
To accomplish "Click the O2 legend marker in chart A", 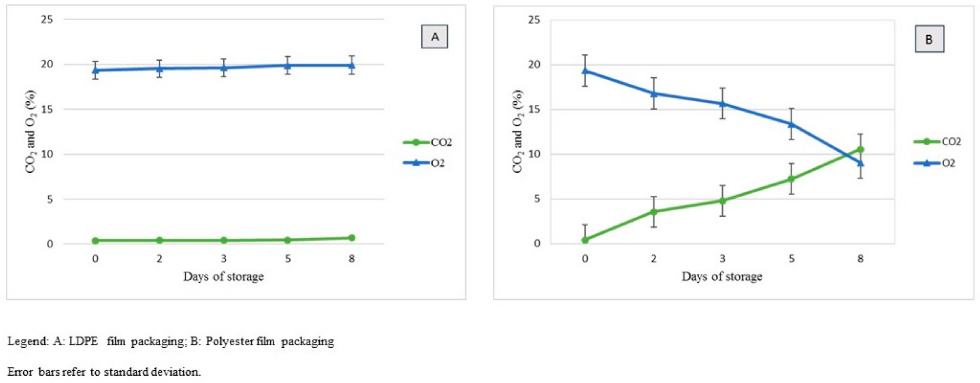I will tap(415, 163).
